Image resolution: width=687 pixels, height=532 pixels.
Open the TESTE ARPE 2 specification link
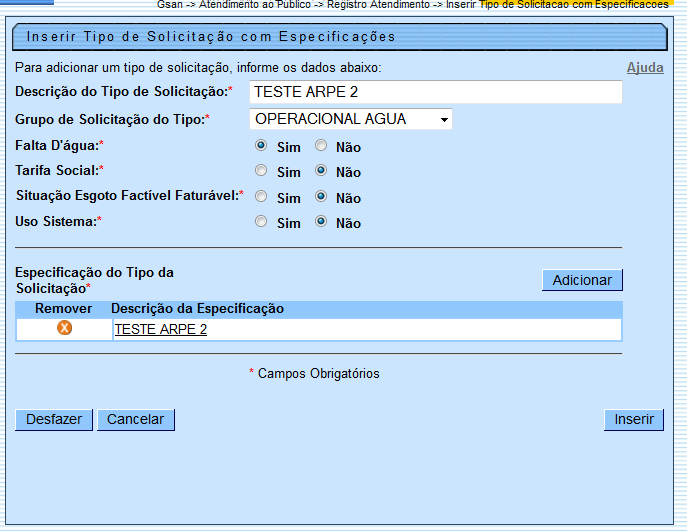(x=161, y=329)
